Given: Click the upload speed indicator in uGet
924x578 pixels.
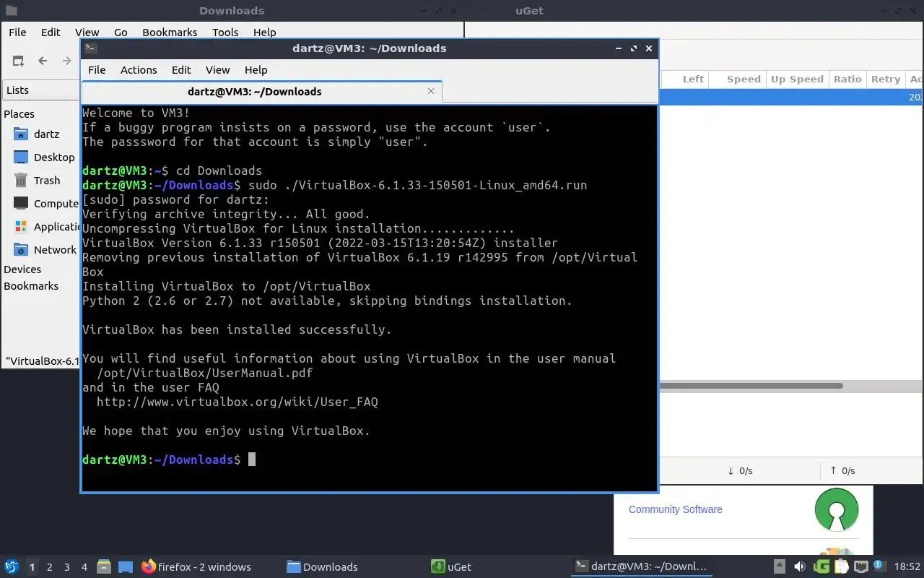Looking at the screenshot, I should (842, 471).
